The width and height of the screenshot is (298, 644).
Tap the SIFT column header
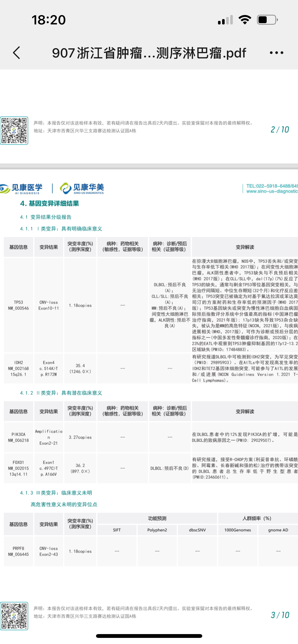(x=117, y=530)
